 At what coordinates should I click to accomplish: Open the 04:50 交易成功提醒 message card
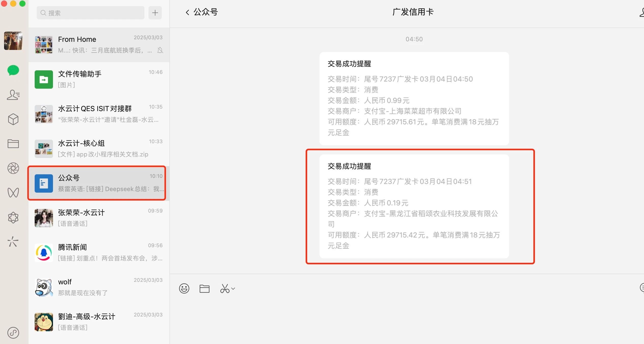click(x=414, y=99)
